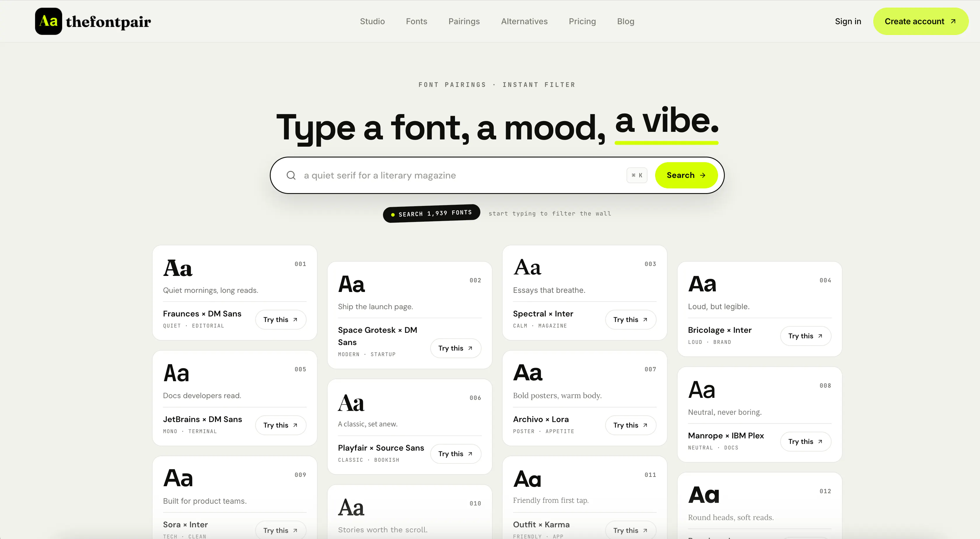The height and width of the screenshot is (539, 980).
Task: Go to Pairings page
Action: [x=464, y=21]
